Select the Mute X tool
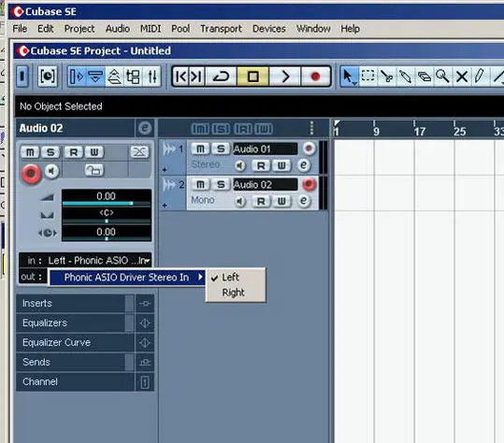The height and width of the screenshot is (443, 504). 462,77
